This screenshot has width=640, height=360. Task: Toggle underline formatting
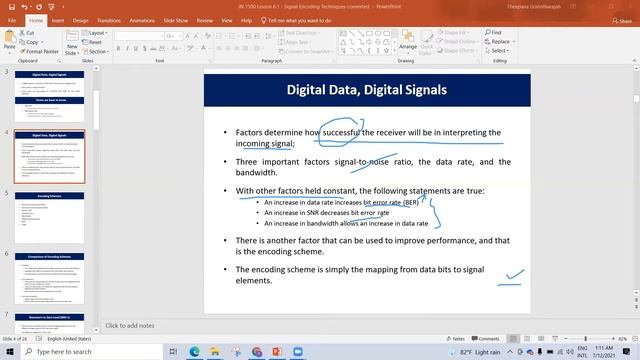136,49
